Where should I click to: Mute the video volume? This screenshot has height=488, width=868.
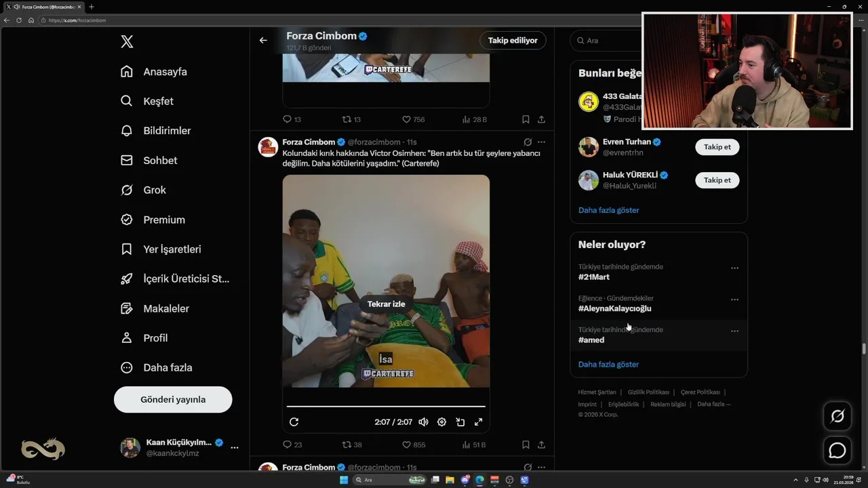click(x=423, y=422)
